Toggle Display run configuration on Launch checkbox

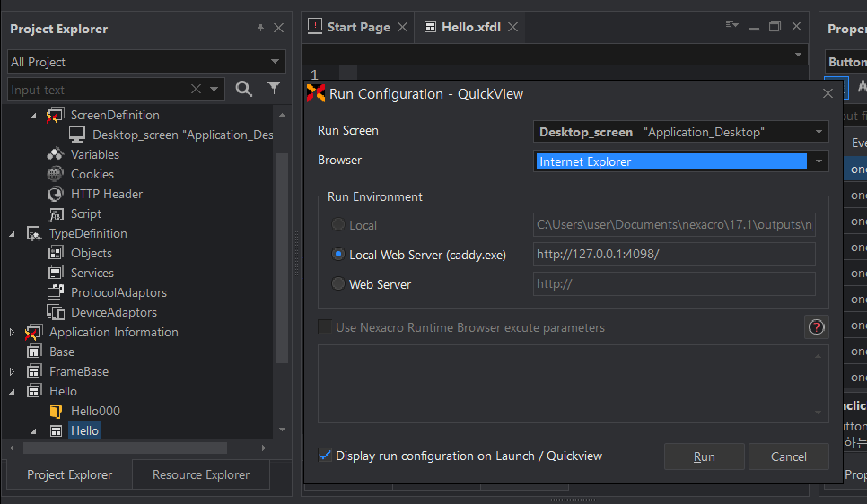coord(325,456)
